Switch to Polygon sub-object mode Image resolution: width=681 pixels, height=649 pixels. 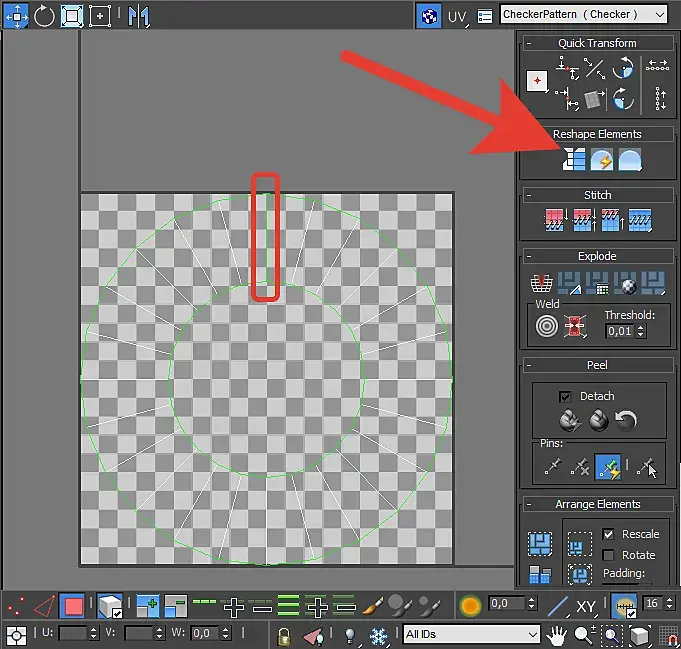point(73,606)
